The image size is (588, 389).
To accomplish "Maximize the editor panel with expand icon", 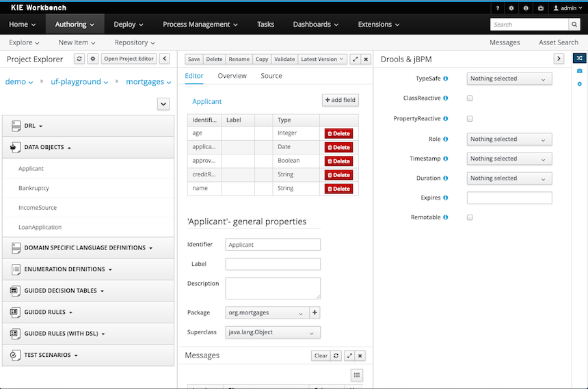I will tap(355, 59).
